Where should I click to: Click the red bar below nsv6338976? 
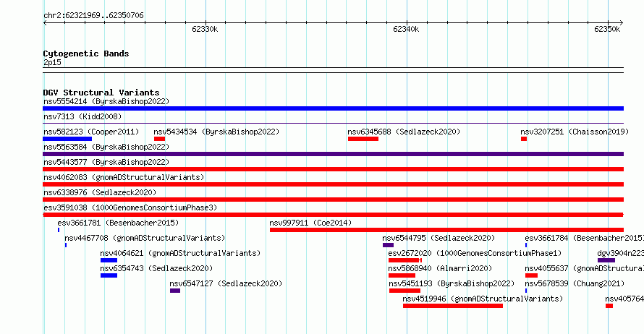point(333,200)
